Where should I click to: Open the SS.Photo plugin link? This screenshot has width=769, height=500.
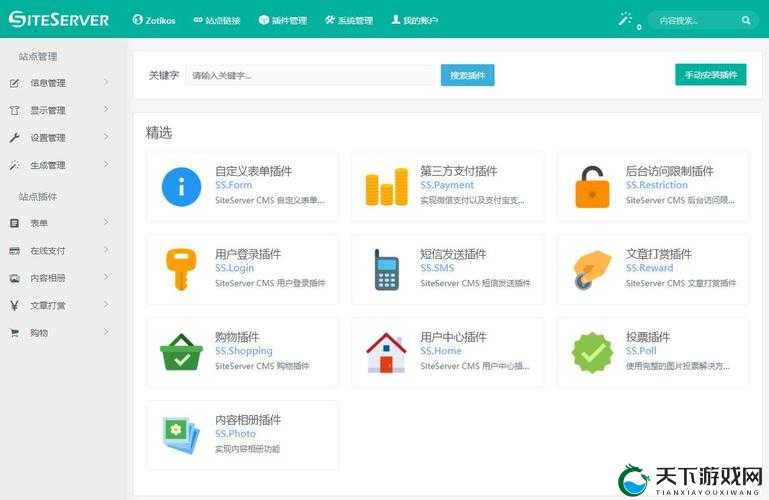click(235, 433)
